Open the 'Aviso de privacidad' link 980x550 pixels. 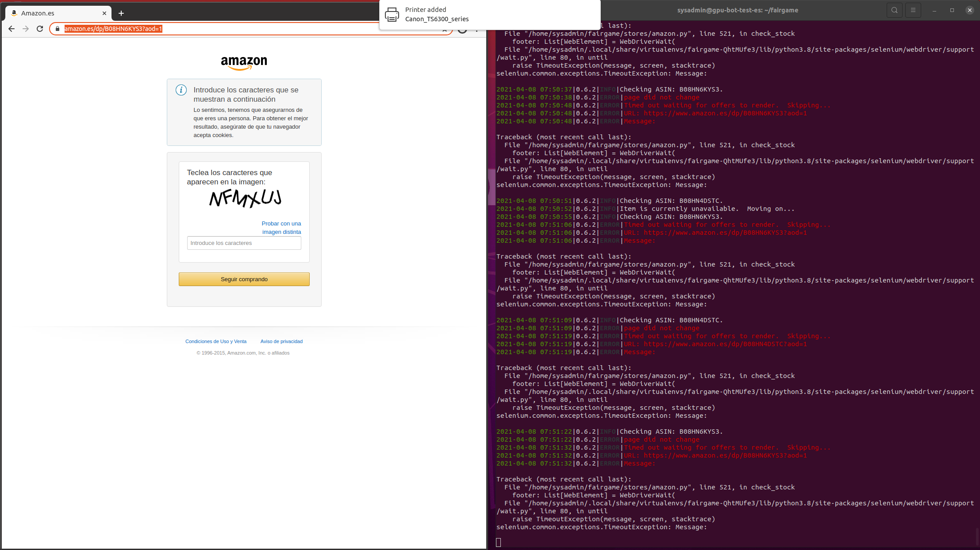[281, 341]
